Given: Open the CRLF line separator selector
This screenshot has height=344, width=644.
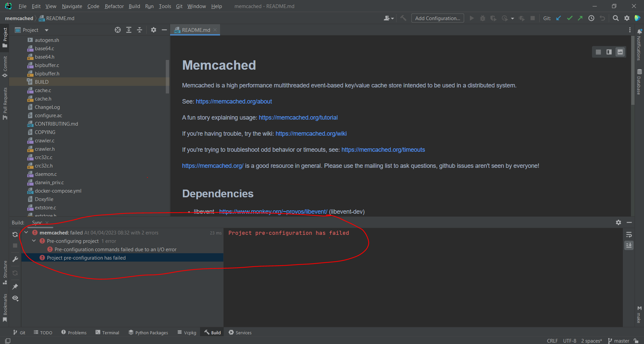Looking at the screenshot, I should click(x=552, y=341).
